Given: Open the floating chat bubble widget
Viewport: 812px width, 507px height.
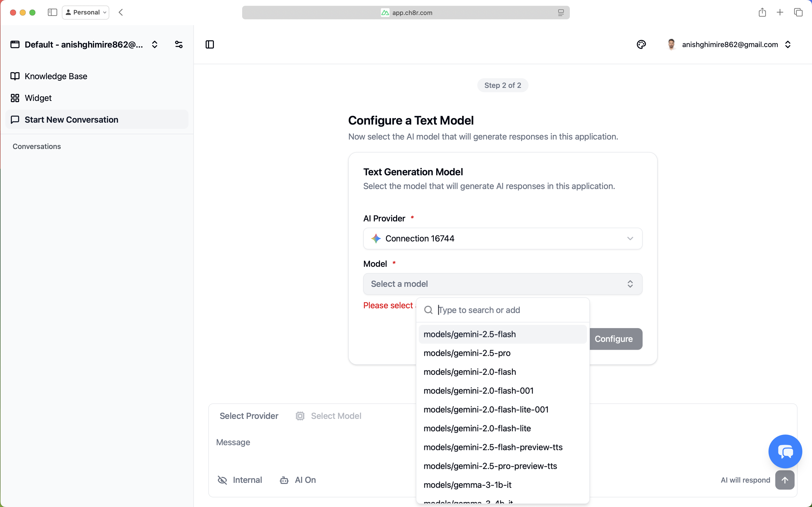Looking at the screenshot, I should pyautogui.click(x=785, y=451).
